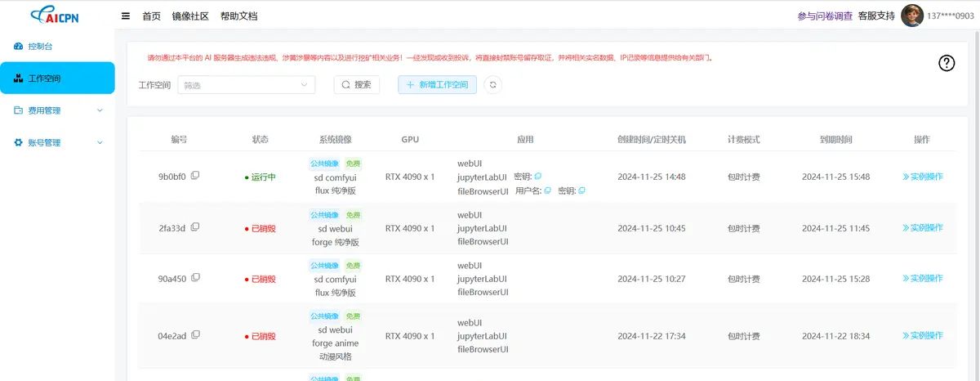980x381 pixels.
Task: Copy instance ID 90a450
Action: (x=195, y=278)
